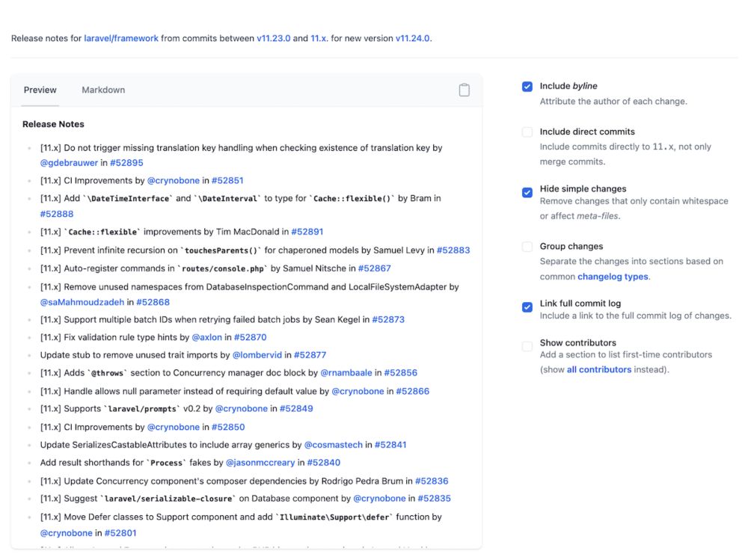The width and height of the screenshot is (748, 560).
Task: Click the all contributors link
Action: pyautogui.click(x=598, y=369)
